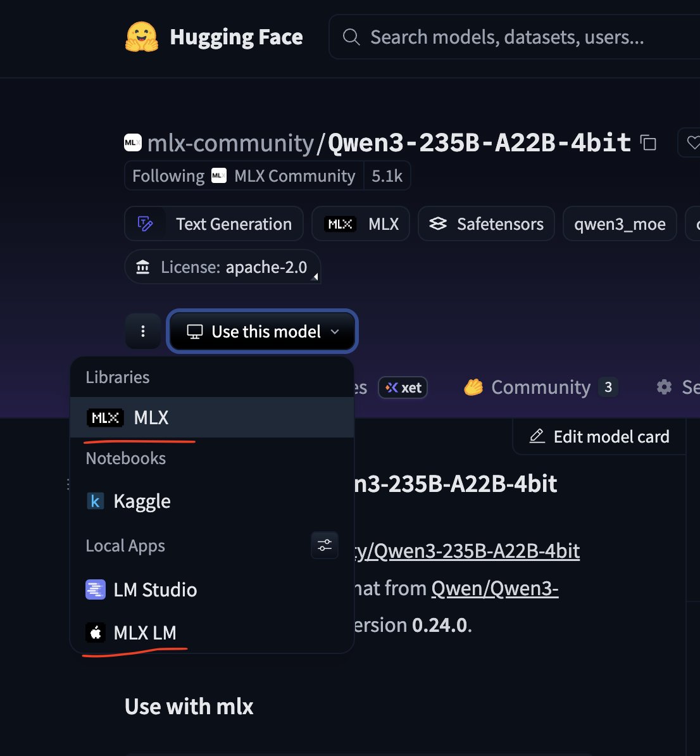
Task: Expand the apache-2.0 license details
Action: [x=315, y=276]
